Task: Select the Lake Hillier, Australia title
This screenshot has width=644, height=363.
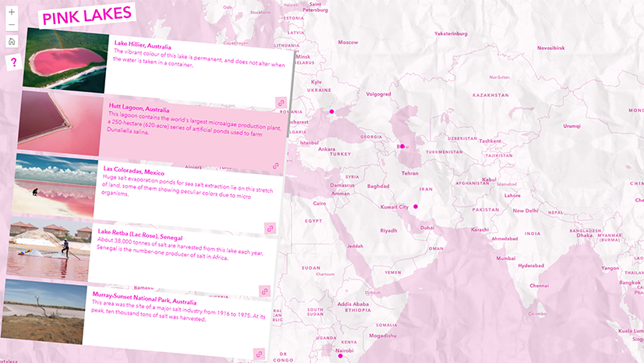Action: click(143, 44)
